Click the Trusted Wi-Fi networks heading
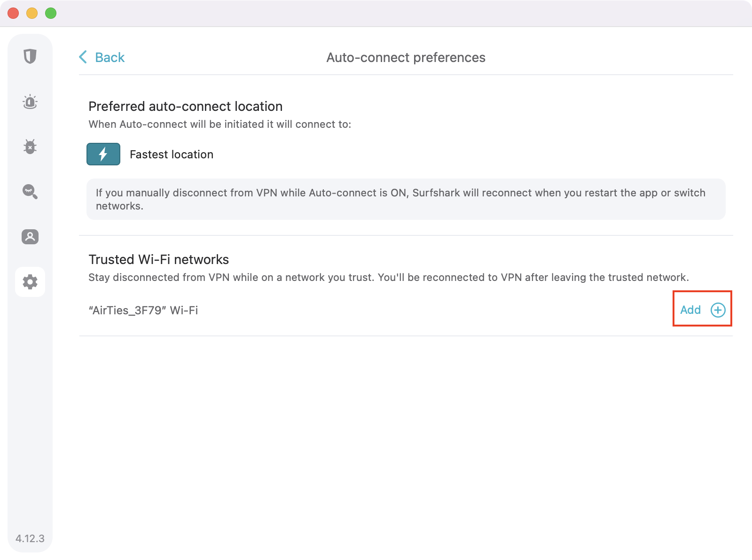This screenshot has height=560, width=752. [x=159, y=259]
